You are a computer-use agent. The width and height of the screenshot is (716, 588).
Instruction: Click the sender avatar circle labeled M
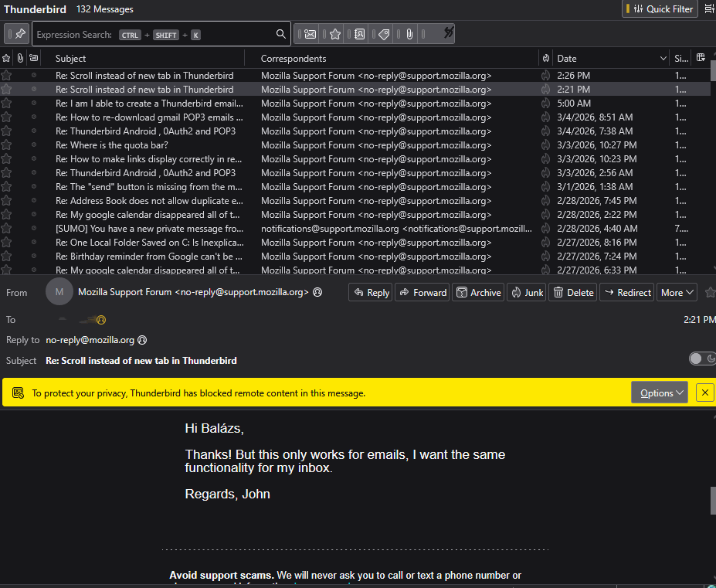(x=59, y=291)
